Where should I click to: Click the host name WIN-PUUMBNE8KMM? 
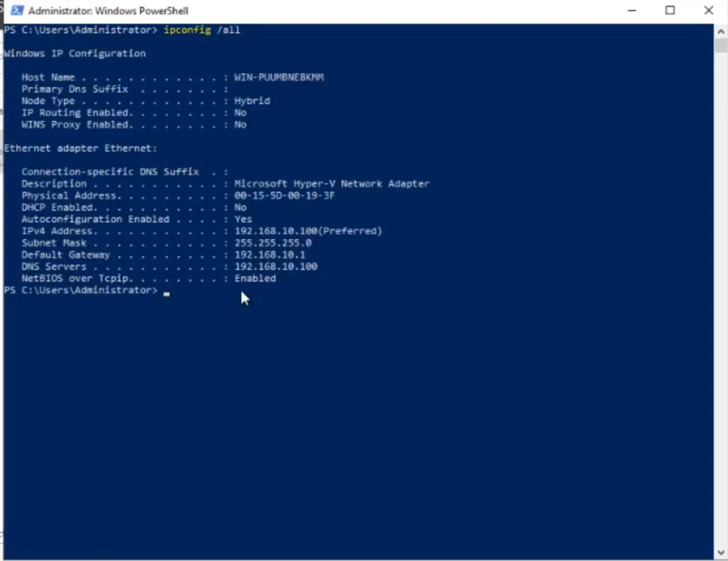pos(279,78)
